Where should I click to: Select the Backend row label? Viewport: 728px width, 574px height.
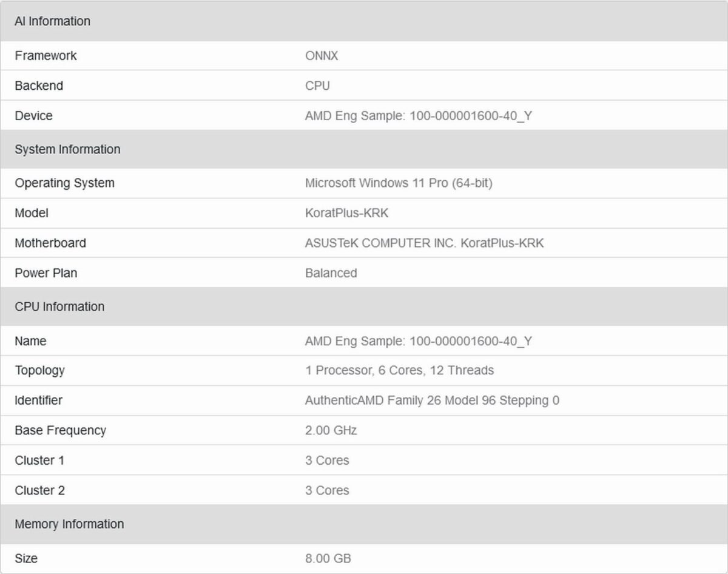coord(39,86)
